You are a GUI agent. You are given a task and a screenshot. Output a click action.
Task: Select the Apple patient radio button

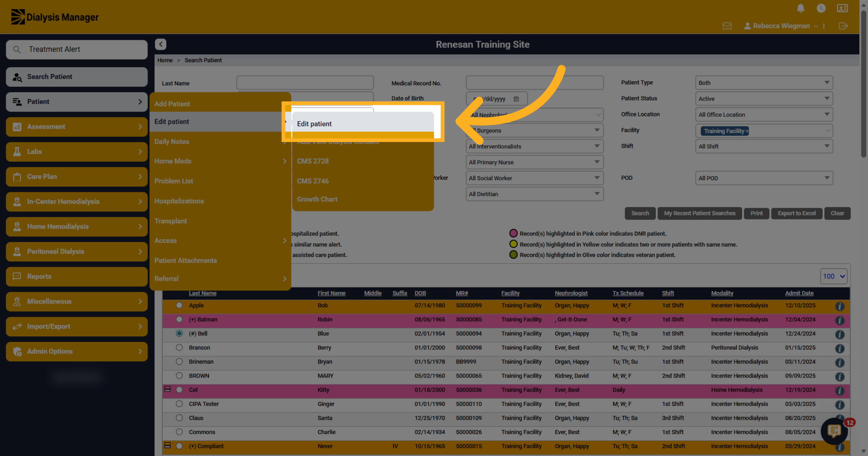coord(179,305)
